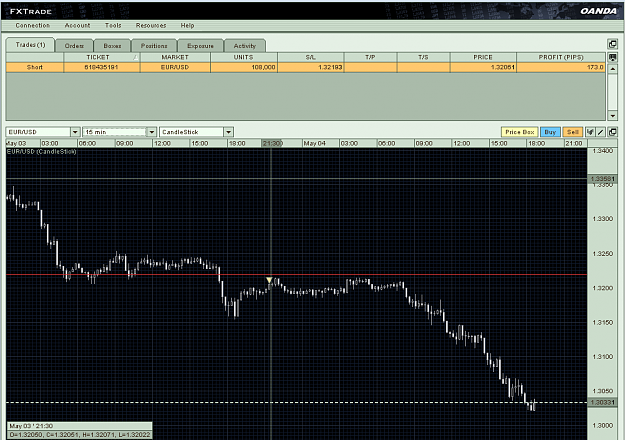Click the Price Box button
625x440 pixels.
(x=519, y=132)
